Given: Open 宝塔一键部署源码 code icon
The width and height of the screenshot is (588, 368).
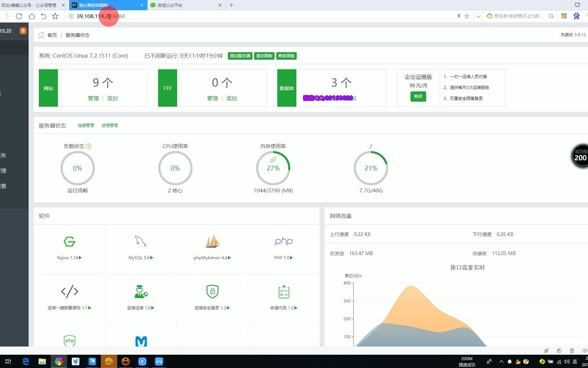Looking at the screenshot, I should [x=69, y=292].
